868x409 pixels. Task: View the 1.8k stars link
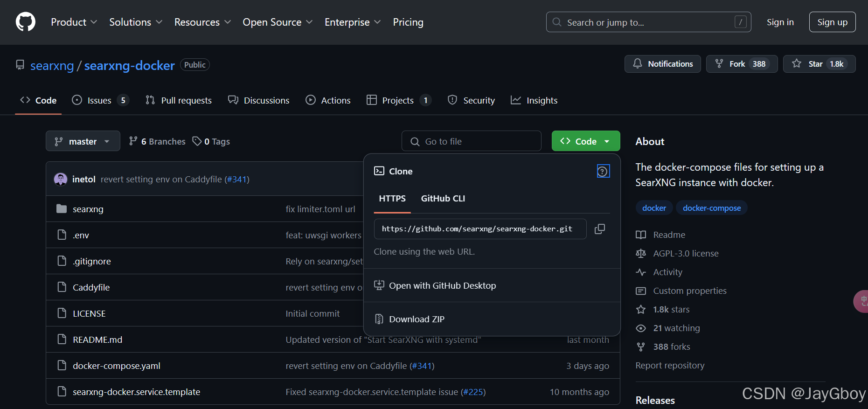click(x=663, y=309)
